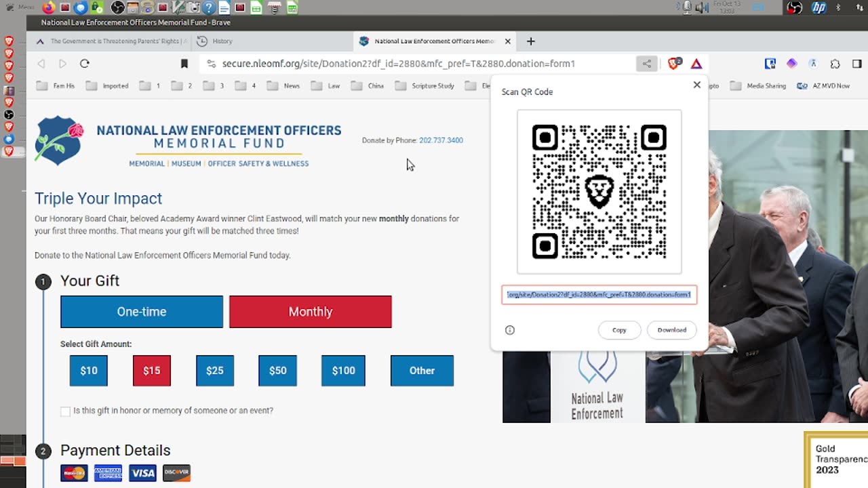
Task: Open the China bookmarks folder
Action: 367,86
